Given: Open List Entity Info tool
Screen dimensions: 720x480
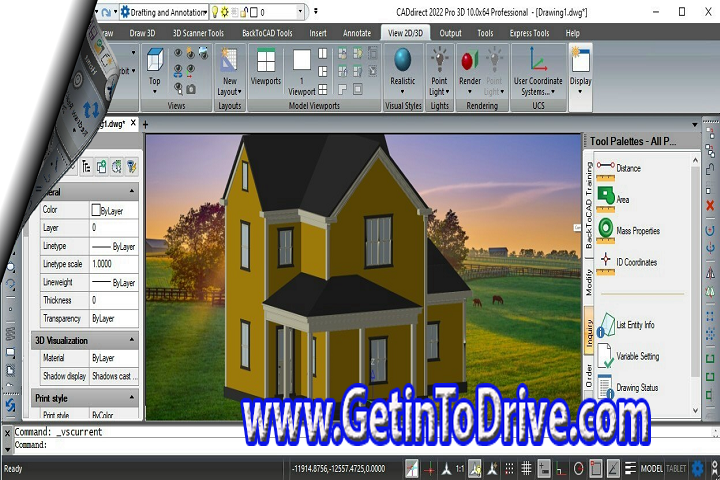Looking at the screenshot, I should point(625,325).
